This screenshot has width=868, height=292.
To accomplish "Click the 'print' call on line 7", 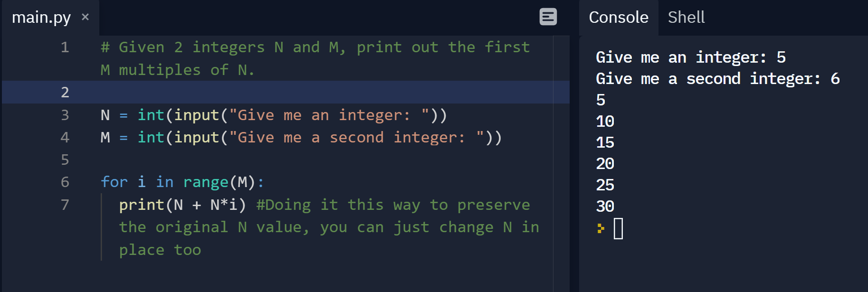I will [142, 205].
